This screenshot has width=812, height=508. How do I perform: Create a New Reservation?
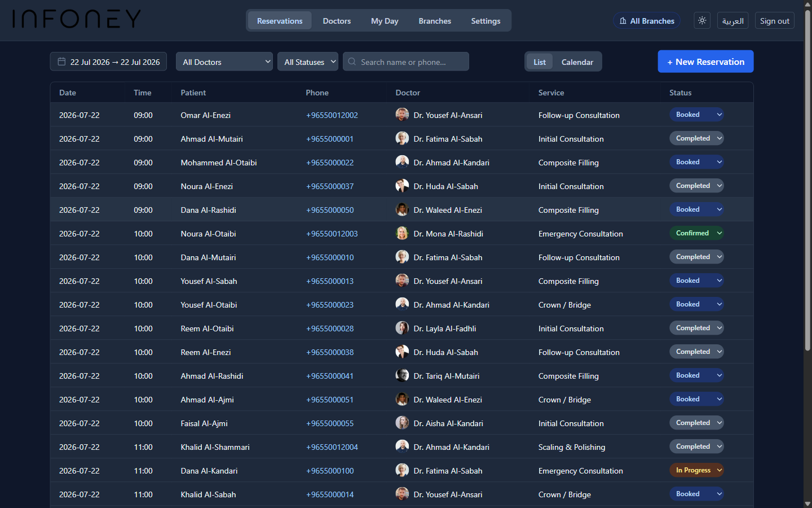(705, 62)
